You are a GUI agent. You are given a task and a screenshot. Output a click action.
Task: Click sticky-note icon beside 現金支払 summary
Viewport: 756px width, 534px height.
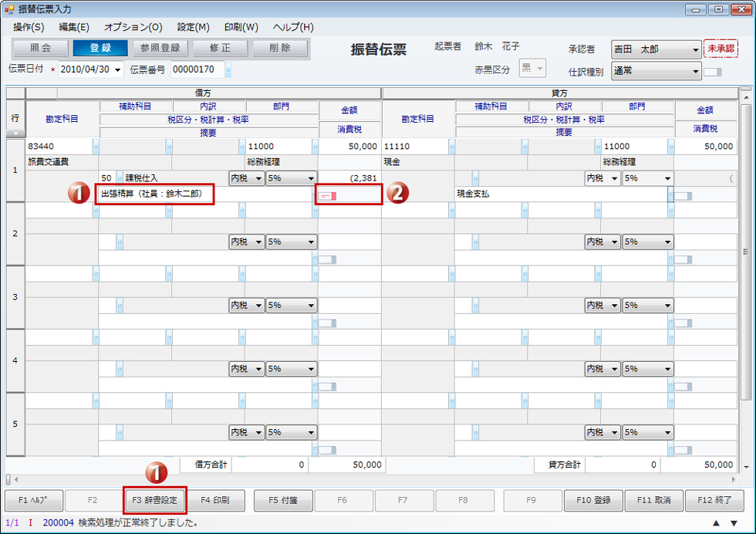(683, 196)
